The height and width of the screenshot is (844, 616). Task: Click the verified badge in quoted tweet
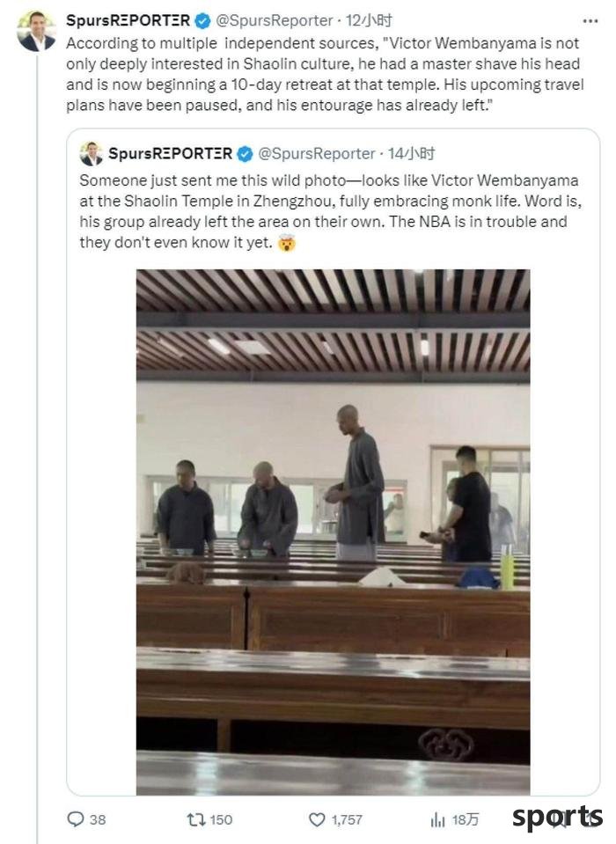245,154
